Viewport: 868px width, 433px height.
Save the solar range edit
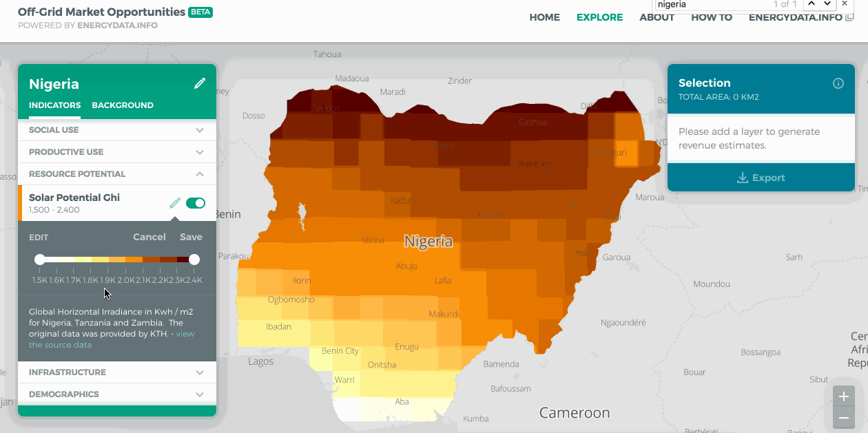coord(191,237)
